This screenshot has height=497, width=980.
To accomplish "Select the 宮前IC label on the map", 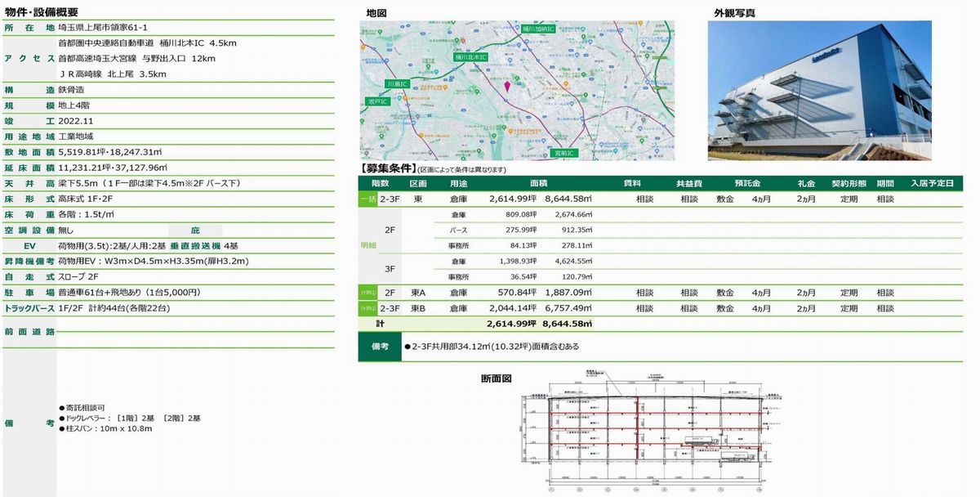I will pyautogui.click(x=563, y=153).
